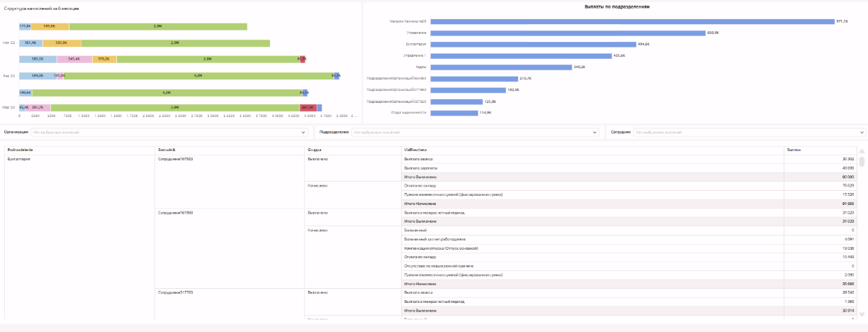Click the chevron arrow in Сотрудник selector
This screenshot has height=332, width=868.
pyautogui.click(x=862, y=132)
